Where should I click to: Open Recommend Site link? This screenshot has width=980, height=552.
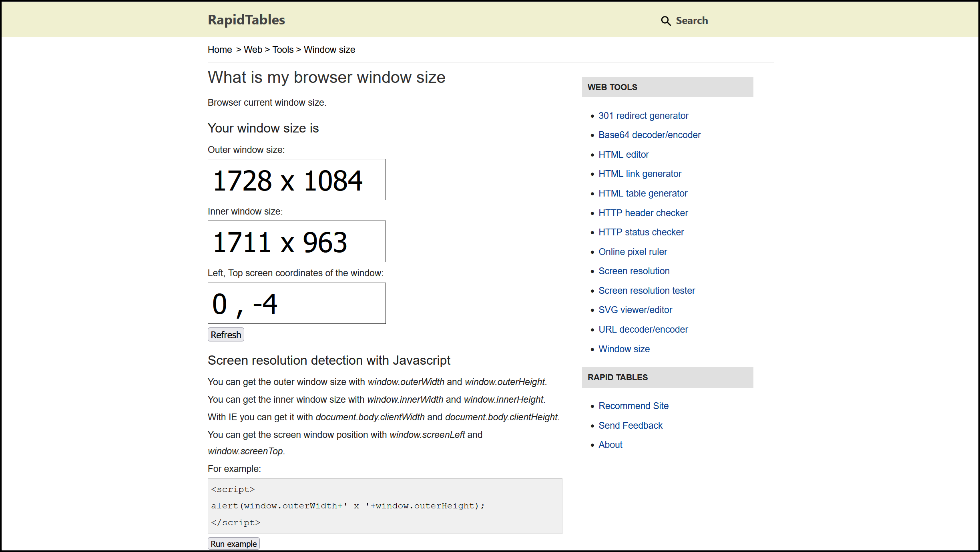tap(634, 406)
